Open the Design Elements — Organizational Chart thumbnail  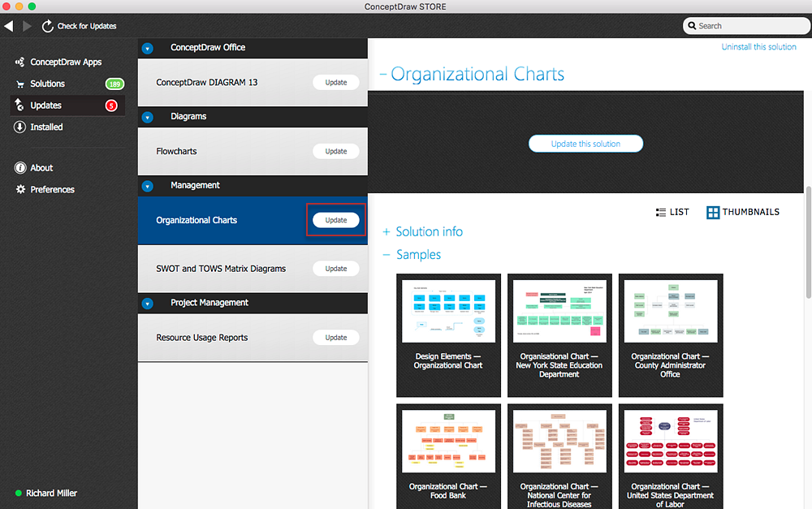pyautogui.click(x=448, y=335)
